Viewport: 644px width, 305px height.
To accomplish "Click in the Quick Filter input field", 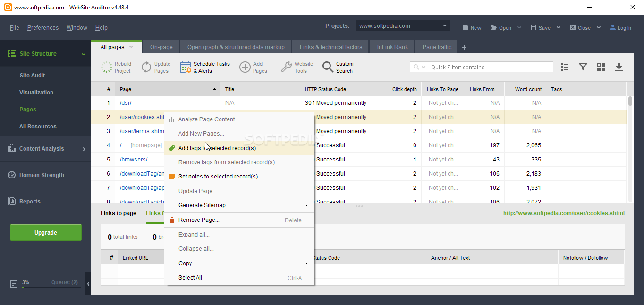I will 491,67.
